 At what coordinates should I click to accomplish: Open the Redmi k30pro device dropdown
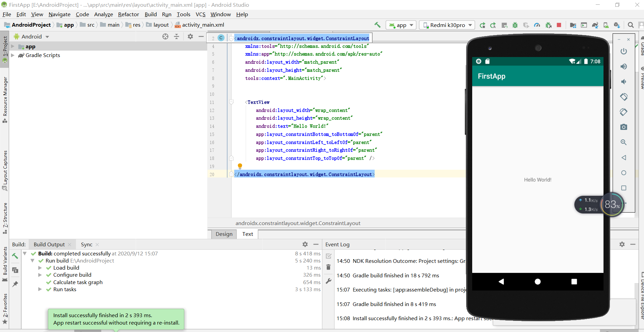tap(447, 25)
